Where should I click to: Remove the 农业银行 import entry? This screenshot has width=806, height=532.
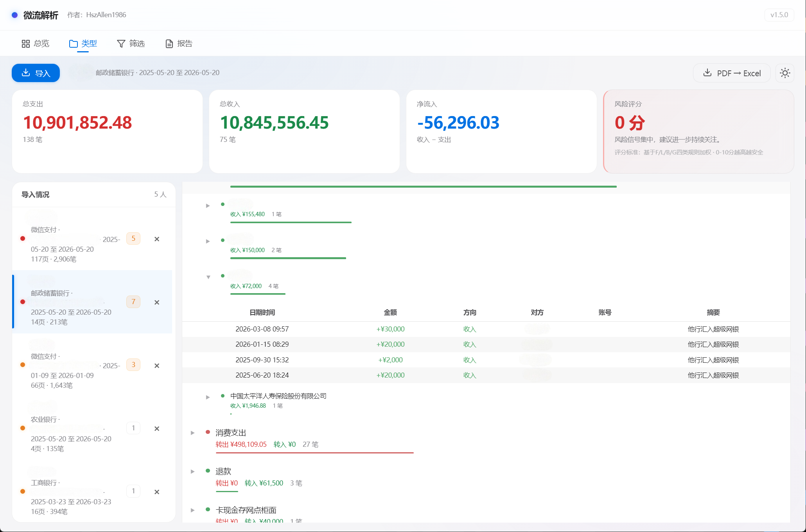click(157, 428)
